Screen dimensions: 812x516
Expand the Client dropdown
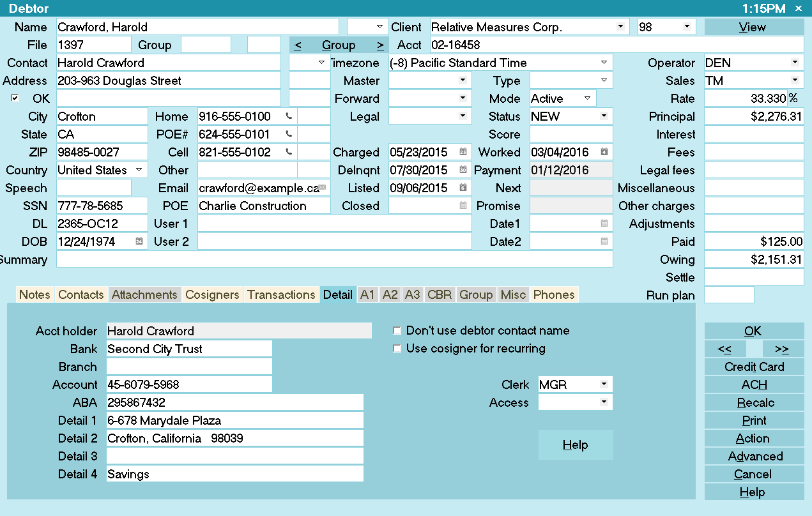point(620,27)
